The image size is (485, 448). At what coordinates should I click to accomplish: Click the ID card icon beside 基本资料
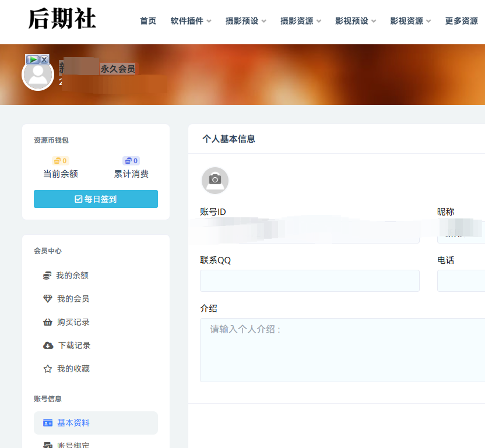(48, 423)
